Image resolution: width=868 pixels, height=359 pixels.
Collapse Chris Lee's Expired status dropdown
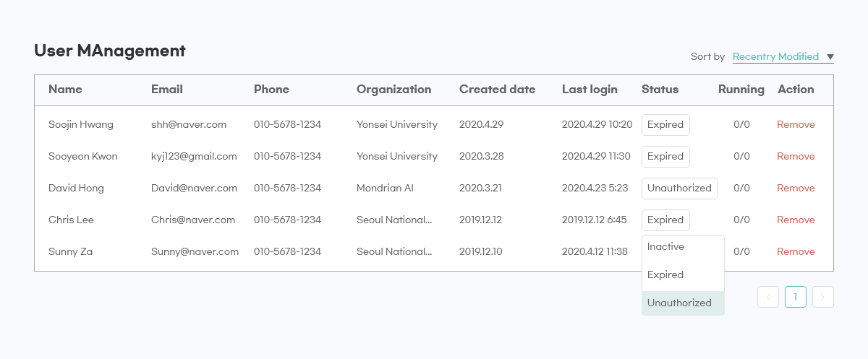pyautogui.click(x=665, y=220)
